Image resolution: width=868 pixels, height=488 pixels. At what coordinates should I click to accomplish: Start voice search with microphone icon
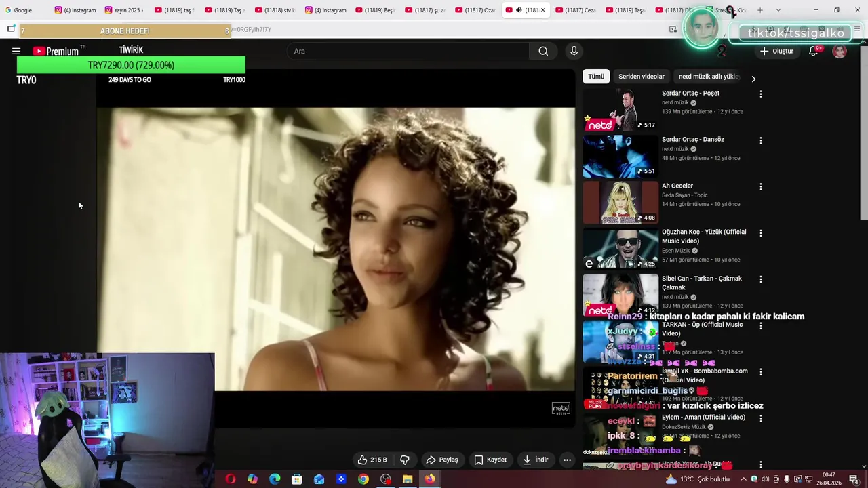574,51
